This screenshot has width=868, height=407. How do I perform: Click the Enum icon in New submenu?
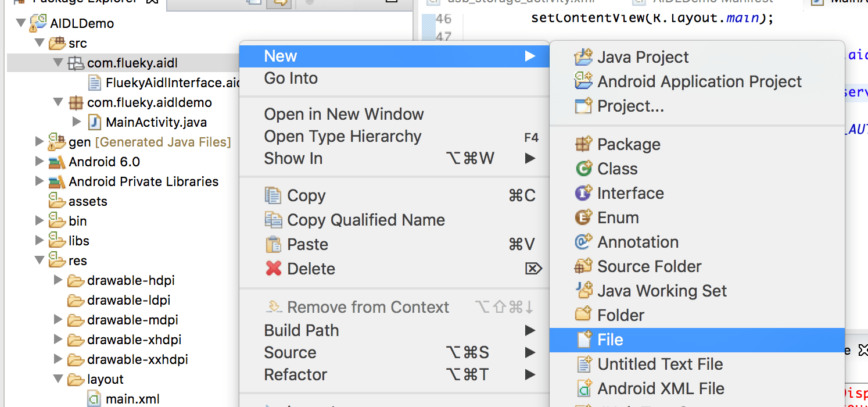[583, 217]
